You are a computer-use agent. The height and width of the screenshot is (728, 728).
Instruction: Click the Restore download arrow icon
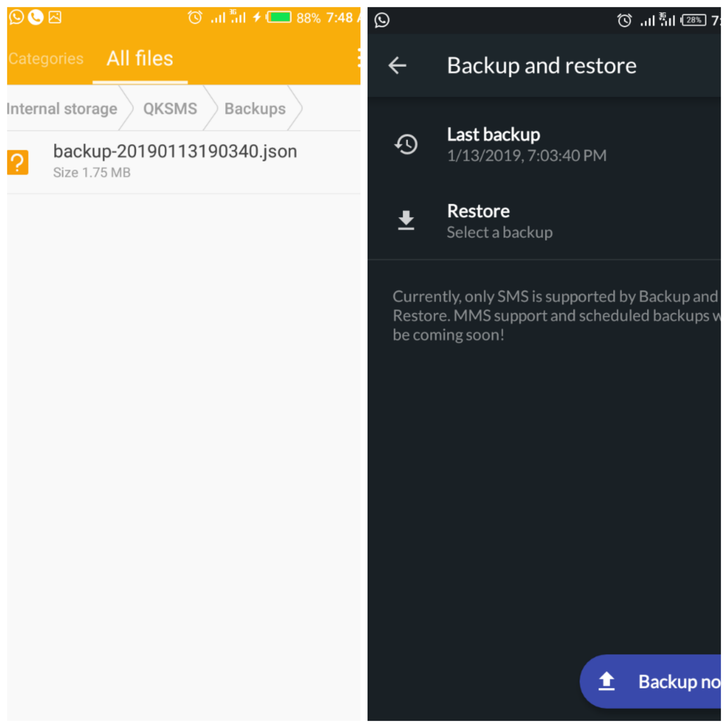(x=406, y=220)
